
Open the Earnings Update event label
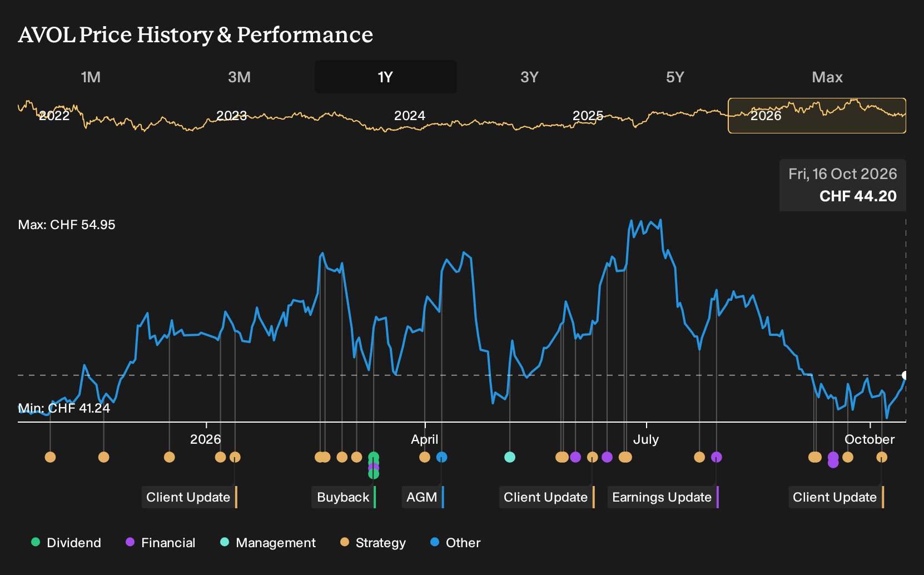point(663,497)
